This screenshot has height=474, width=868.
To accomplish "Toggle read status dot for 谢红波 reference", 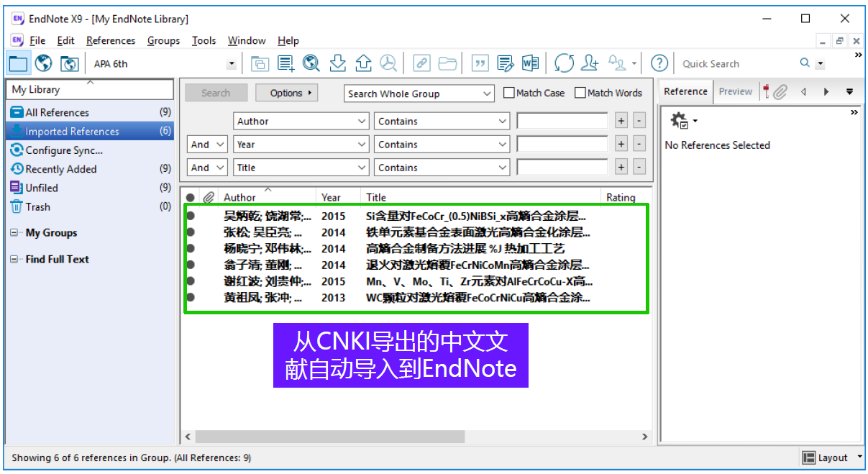I will point(191,281).
